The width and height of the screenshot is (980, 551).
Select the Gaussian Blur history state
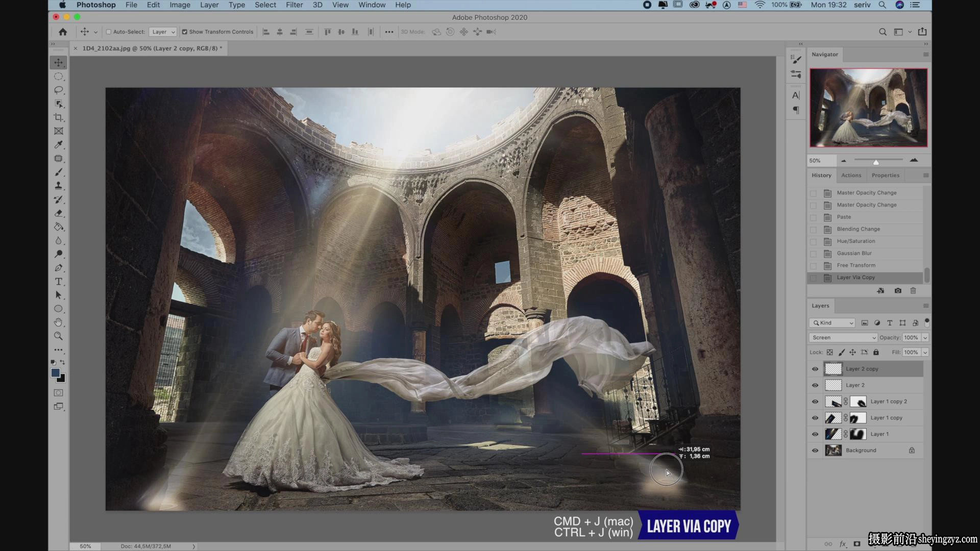[x=865, y=253]
